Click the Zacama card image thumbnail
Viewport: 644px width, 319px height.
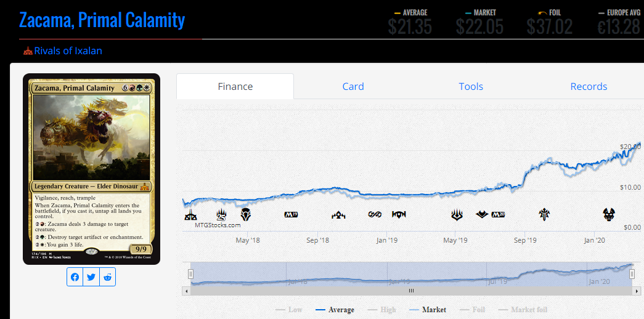click(92, 169)
